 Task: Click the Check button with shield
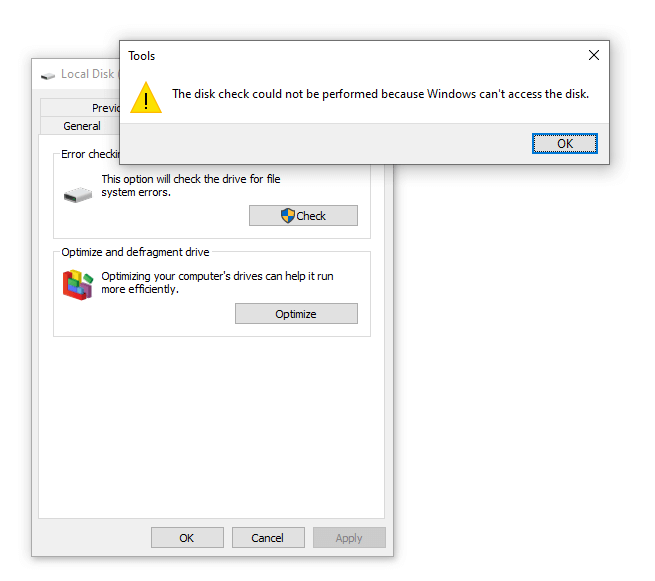pyautogui.click(x=303, y=215)
